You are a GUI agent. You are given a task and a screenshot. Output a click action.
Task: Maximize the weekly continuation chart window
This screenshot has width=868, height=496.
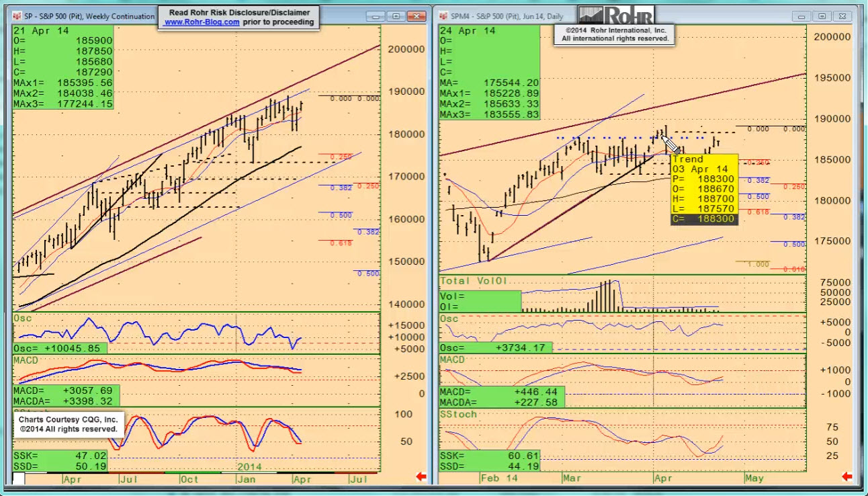point(396,15)
